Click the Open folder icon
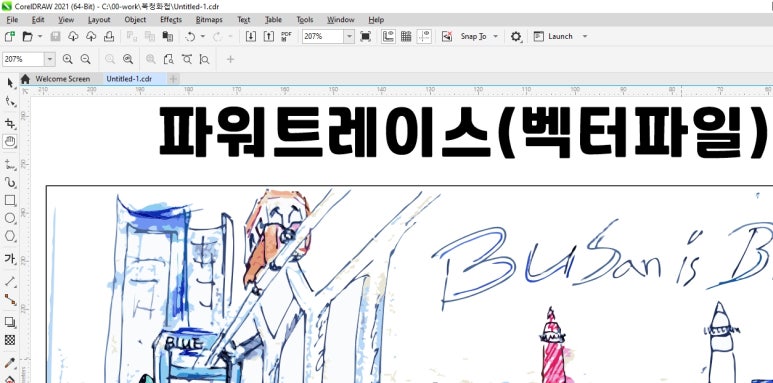The image size is (773, 383). point(28,36)
